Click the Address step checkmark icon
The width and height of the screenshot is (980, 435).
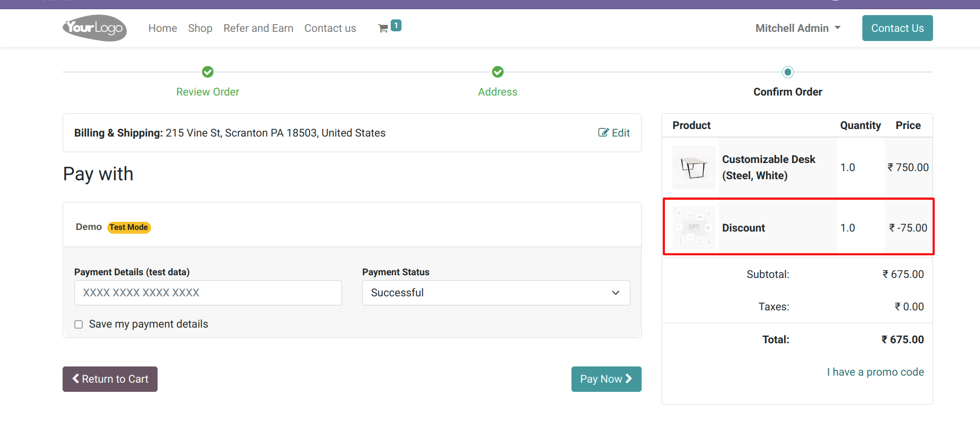[x=498, y=72]
